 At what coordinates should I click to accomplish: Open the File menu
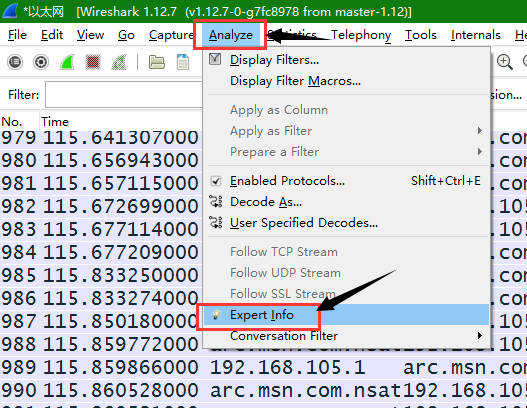pos(17,35)
